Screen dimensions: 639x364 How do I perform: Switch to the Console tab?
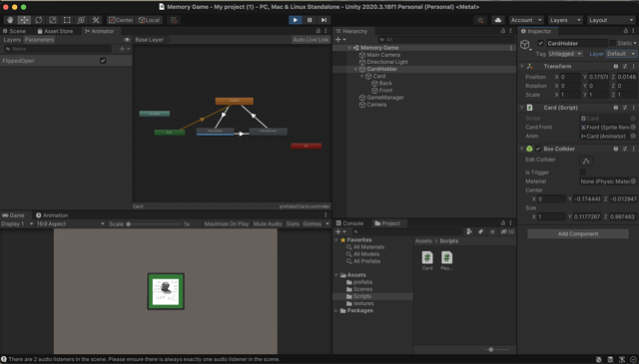coord(349,223)
